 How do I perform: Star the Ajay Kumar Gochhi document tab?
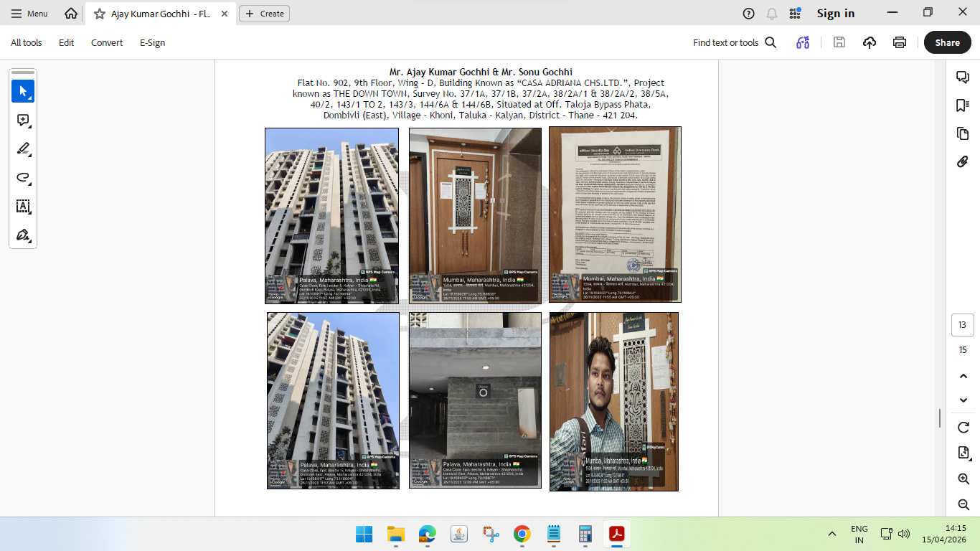coord(100,14)
